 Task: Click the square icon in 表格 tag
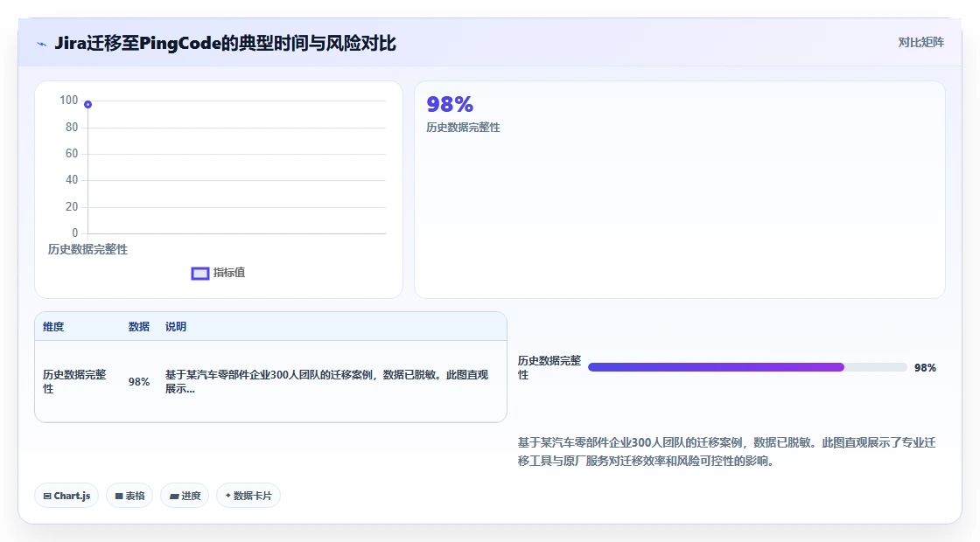click(x=119, y=496)
